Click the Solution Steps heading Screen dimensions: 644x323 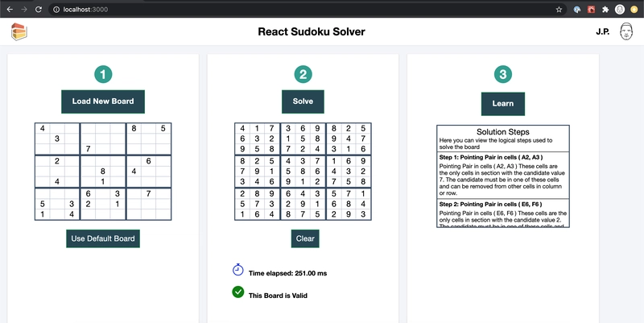pos(502,132)
